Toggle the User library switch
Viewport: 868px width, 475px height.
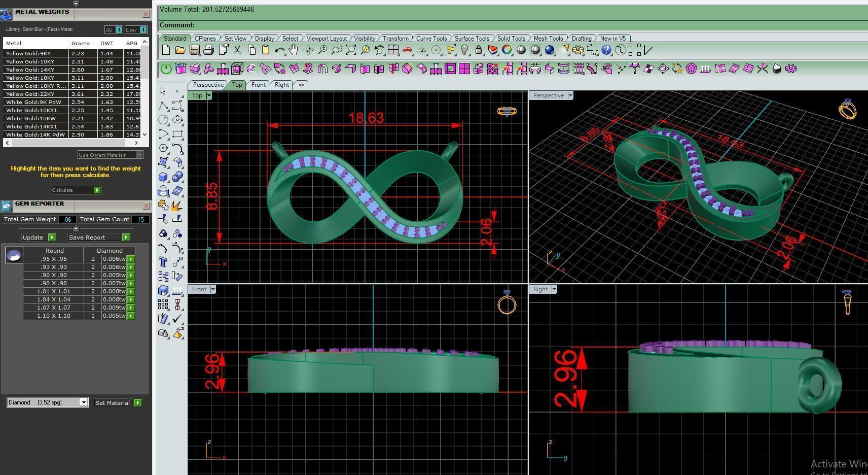(136, 30)
